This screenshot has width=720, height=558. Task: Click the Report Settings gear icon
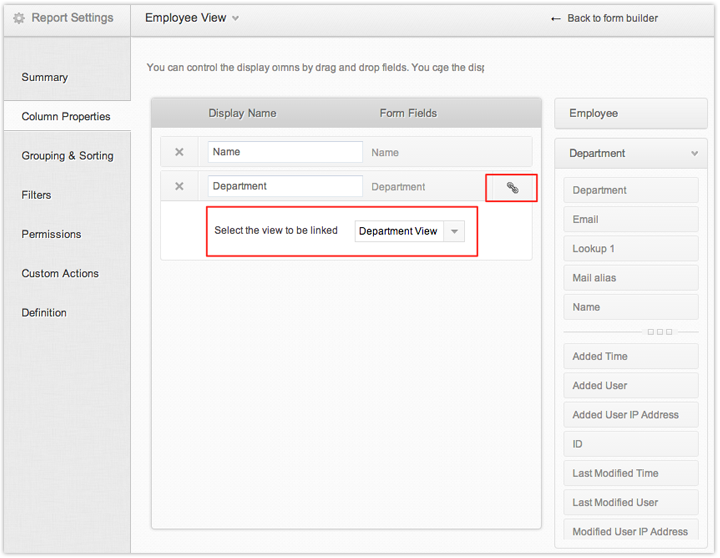[x=18, y=18]
